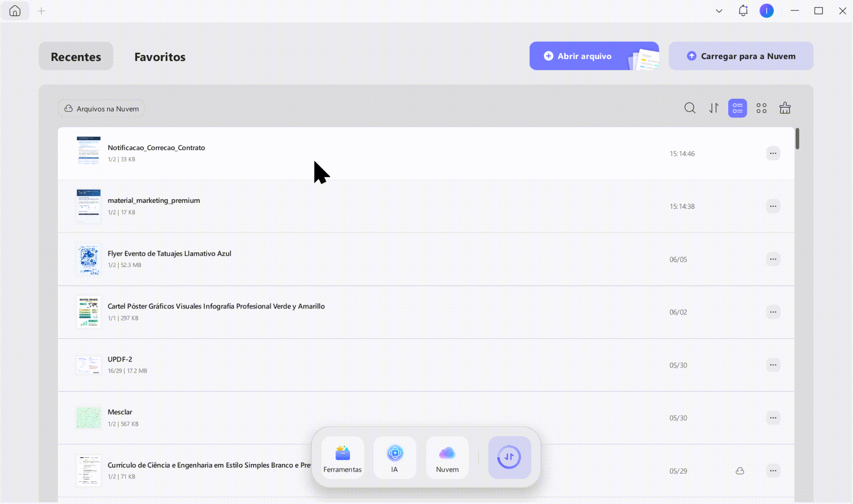This screenshot has height=504, width=853.
Task: Minimize the application window
Action: [795, 11]
